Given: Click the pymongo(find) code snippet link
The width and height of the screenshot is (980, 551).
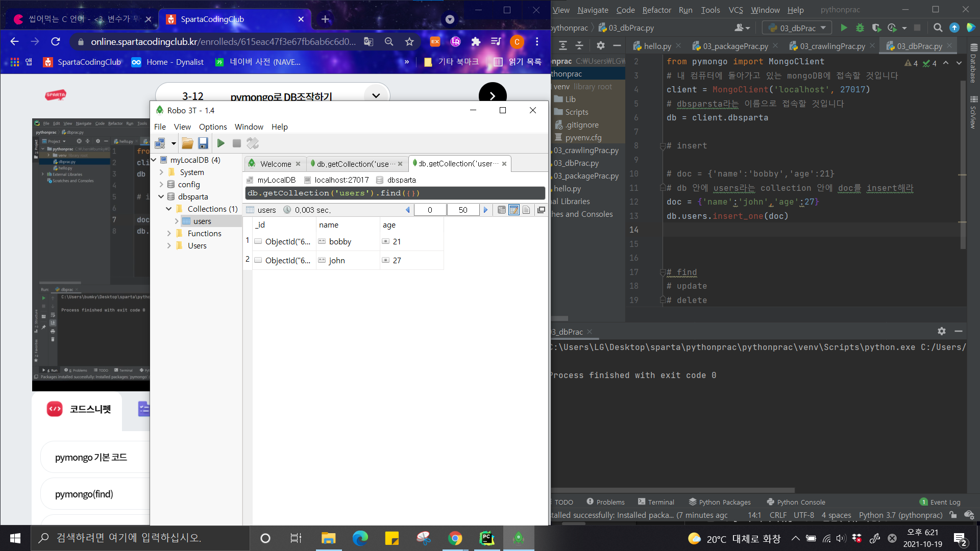Looking at the screenshot, I should (84, 494).
